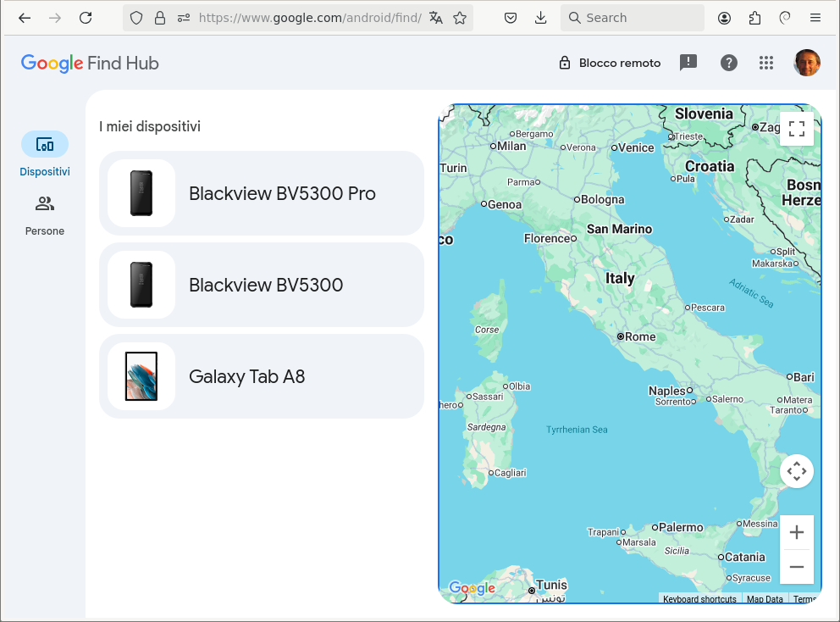Click the Google logo on the map
The image size is (840, 622).
(472, 588)
